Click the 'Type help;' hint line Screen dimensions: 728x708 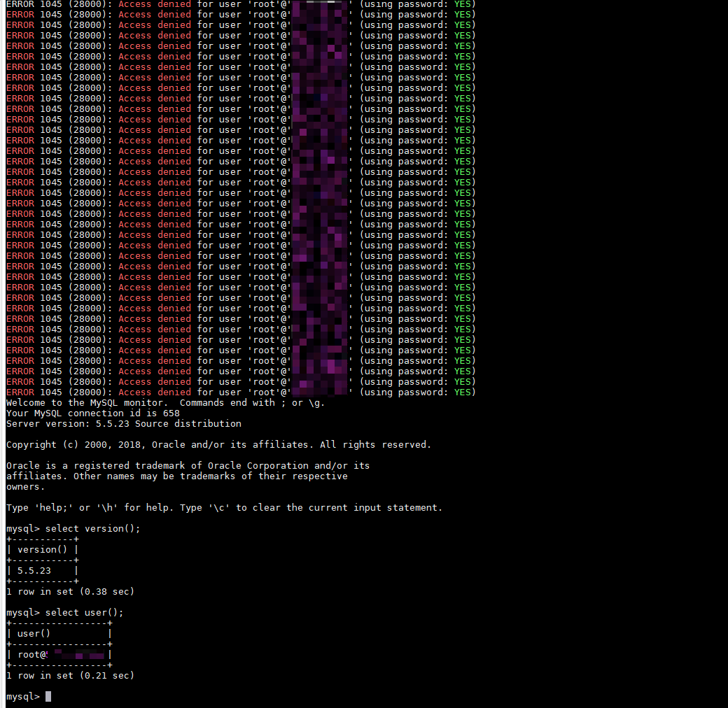224,508
